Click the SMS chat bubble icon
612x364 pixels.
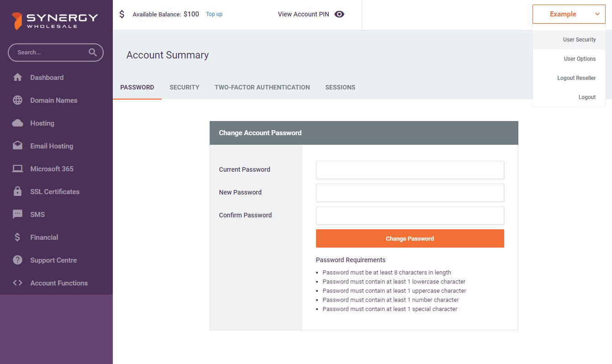pos(17,215)
